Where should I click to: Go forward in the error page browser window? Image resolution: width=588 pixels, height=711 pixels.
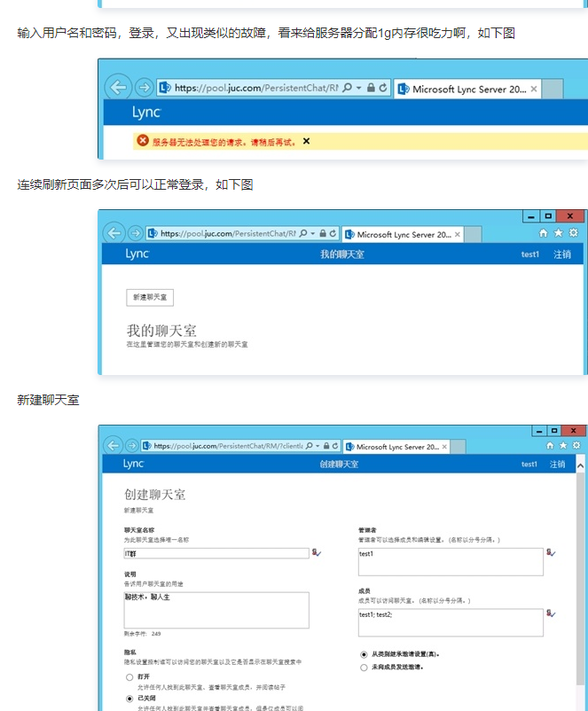pos(145,87)
